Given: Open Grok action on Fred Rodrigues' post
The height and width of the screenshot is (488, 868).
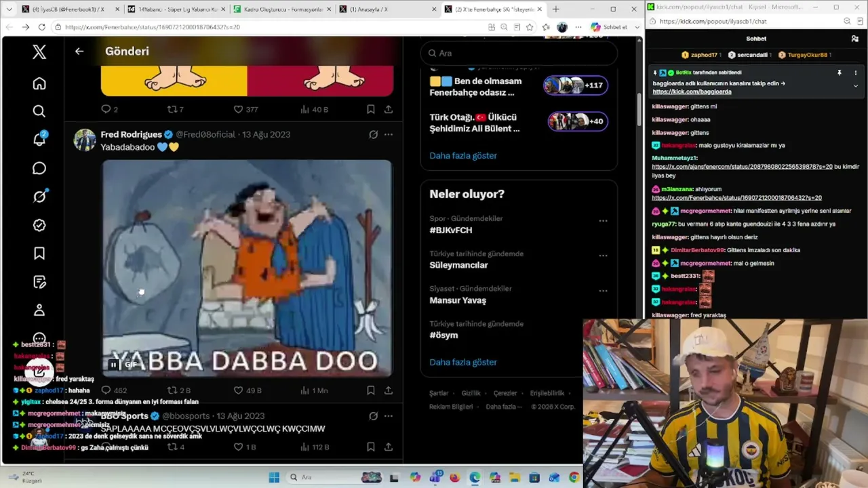Looking at the screenshot, I should point(373,134).
